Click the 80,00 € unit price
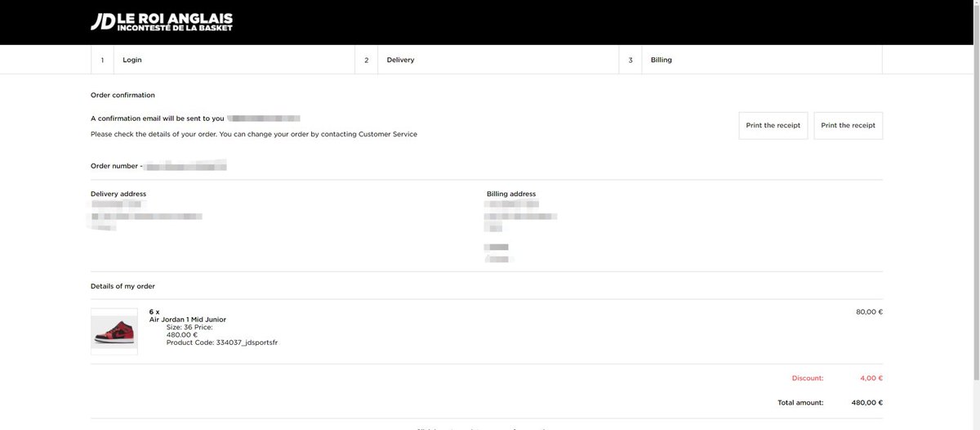980x430 pixels. point(869,311)
